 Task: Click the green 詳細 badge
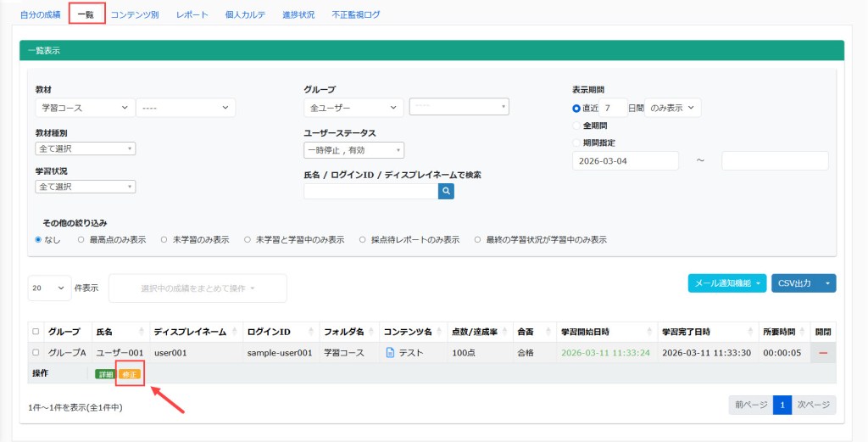(104, 374)
